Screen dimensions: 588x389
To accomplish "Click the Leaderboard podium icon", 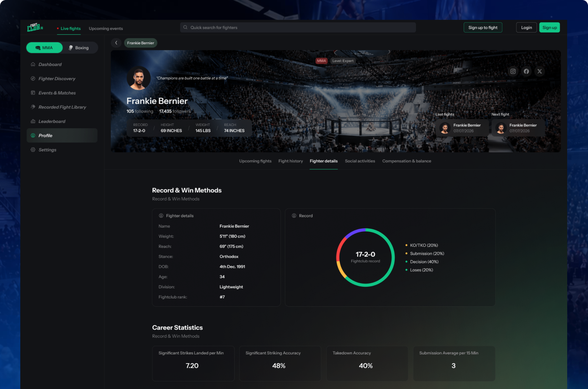I will (33, 121).
